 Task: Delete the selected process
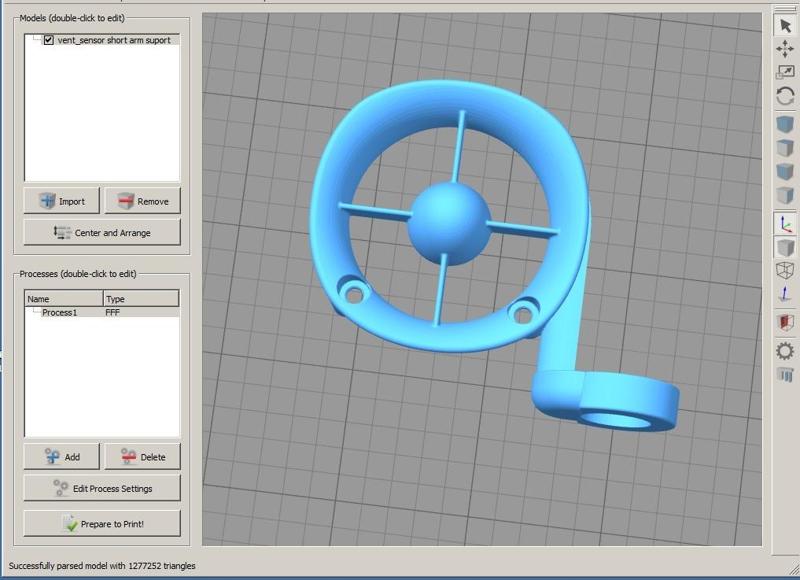pos(142,457)
